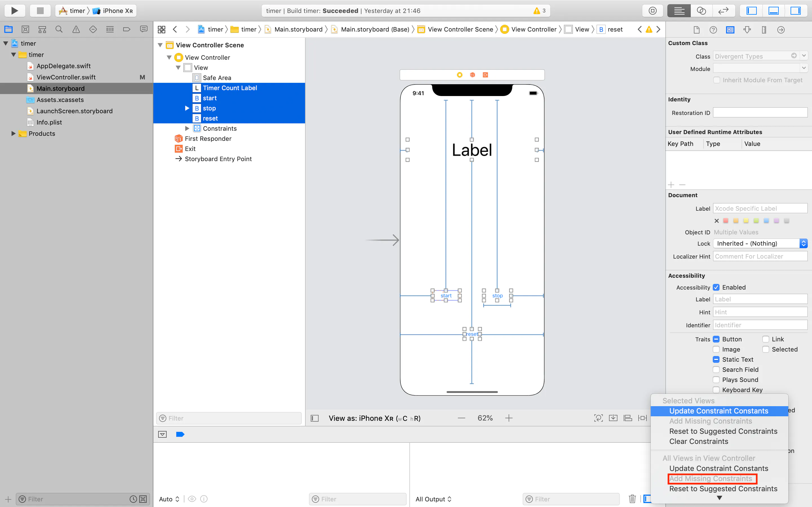Choose Clear Constraints from popup menu

pos(699,441)
